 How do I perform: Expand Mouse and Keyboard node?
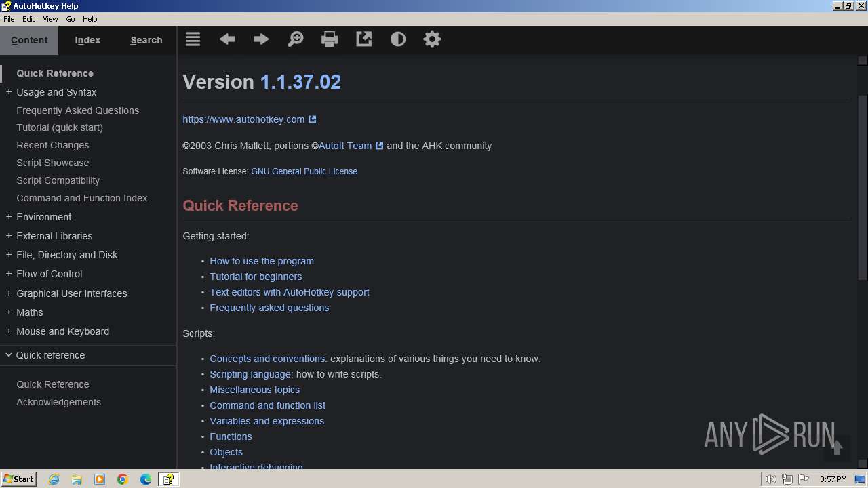pyautogui.click(x=9, y=331)
